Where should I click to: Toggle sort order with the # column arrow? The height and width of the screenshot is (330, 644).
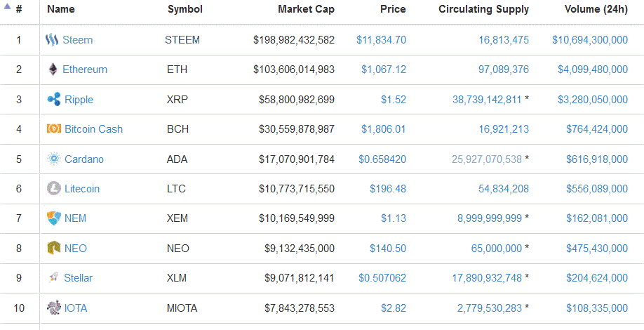click(x=7, y=6)
